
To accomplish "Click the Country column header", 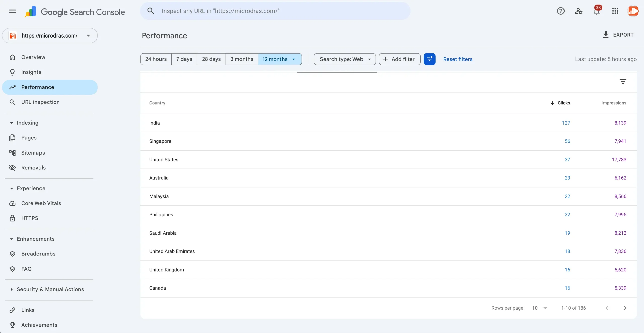I will pos(157,103).
